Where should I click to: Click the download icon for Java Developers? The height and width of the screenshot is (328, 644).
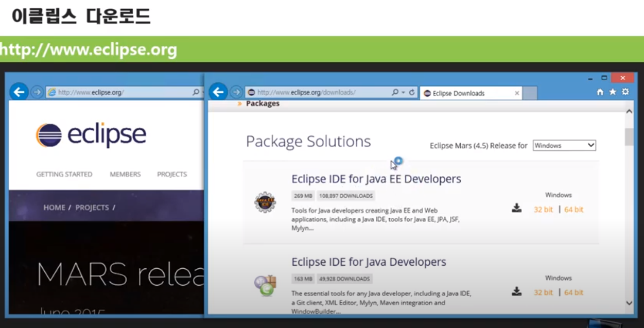(x=516, y=291)
